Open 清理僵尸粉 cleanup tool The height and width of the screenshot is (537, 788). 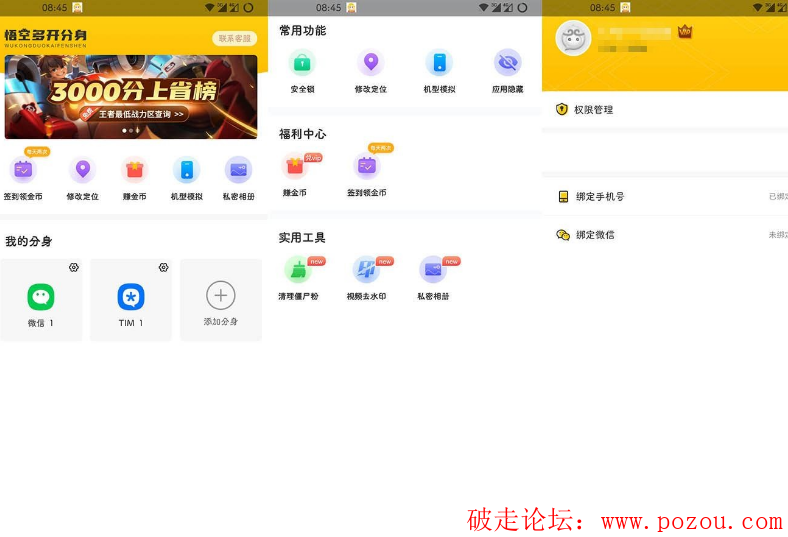tap(298, 270)
